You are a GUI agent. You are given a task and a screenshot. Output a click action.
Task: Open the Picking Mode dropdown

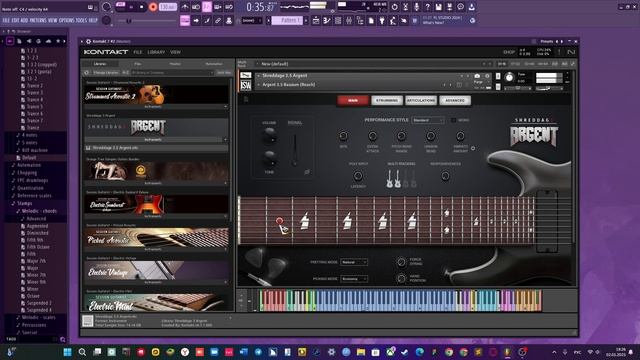(x=353, y=279)
